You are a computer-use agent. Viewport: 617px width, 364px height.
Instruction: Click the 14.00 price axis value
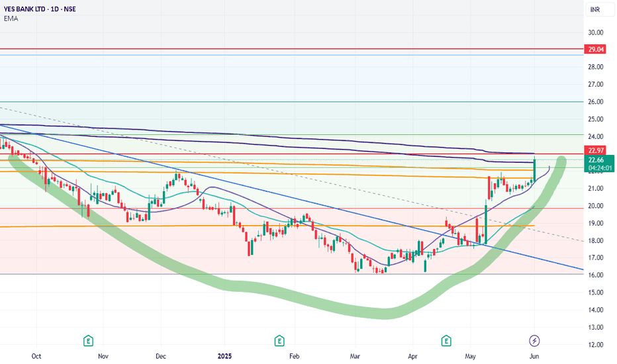595,310
